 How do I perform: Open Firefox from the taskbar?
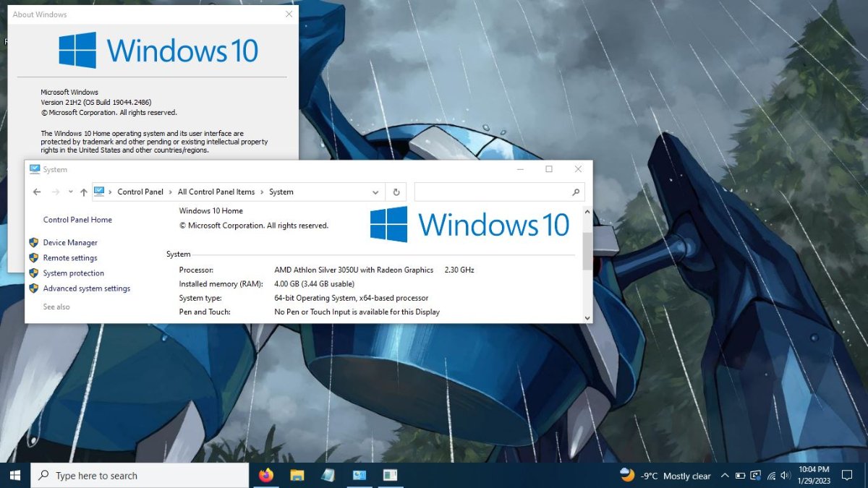click(266, 475)
